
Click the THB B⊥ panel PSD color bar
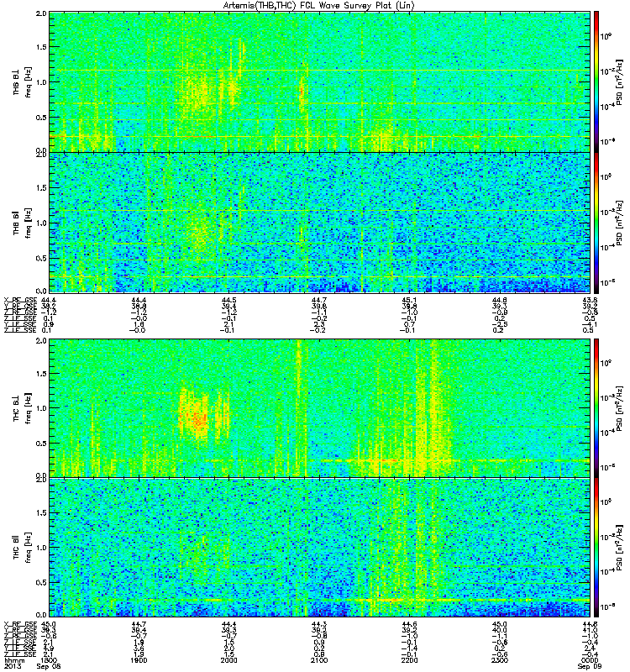click(x=596, y=81)
